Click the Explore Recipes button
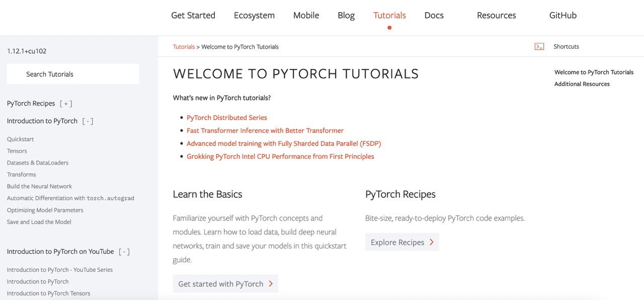 pyautogui.click(x=402, y=242)
